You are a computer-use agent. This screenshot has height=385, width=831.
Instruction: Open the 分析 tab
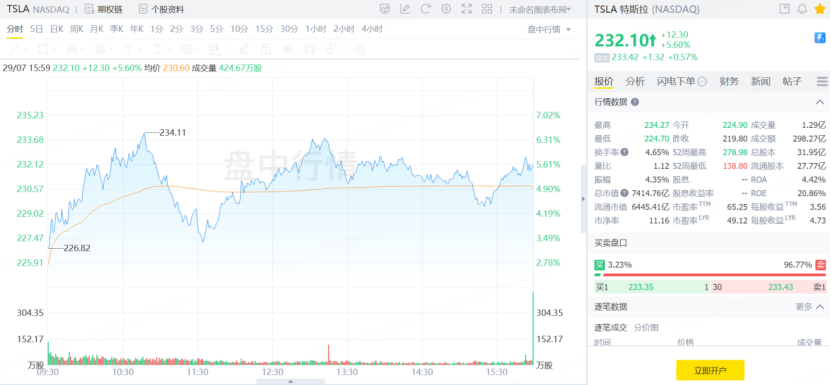coord(635,81)
